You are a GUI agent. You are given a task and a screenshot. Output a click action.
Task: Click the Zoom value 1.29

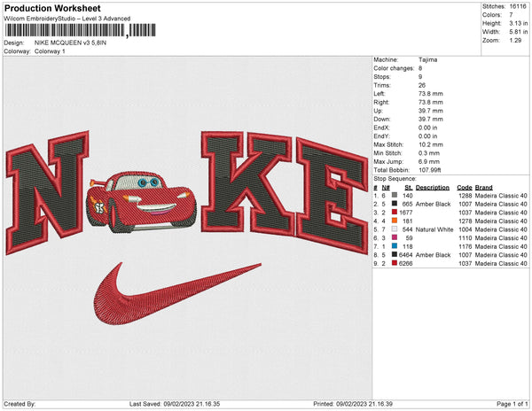pyautogui.click(x=515, y=41)
